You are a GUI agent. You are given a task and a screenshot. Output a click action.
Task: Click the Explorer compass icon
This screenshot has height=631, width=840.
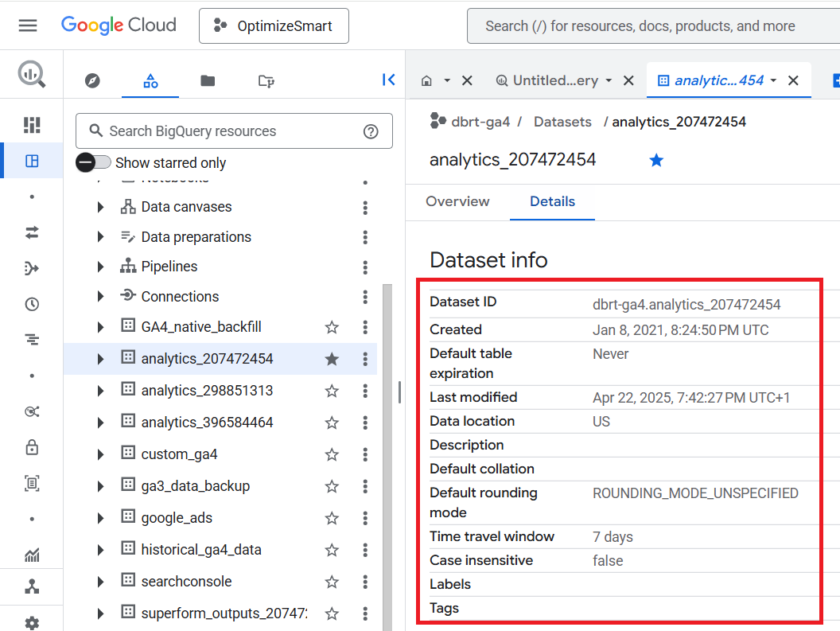[x=92, y=80]
